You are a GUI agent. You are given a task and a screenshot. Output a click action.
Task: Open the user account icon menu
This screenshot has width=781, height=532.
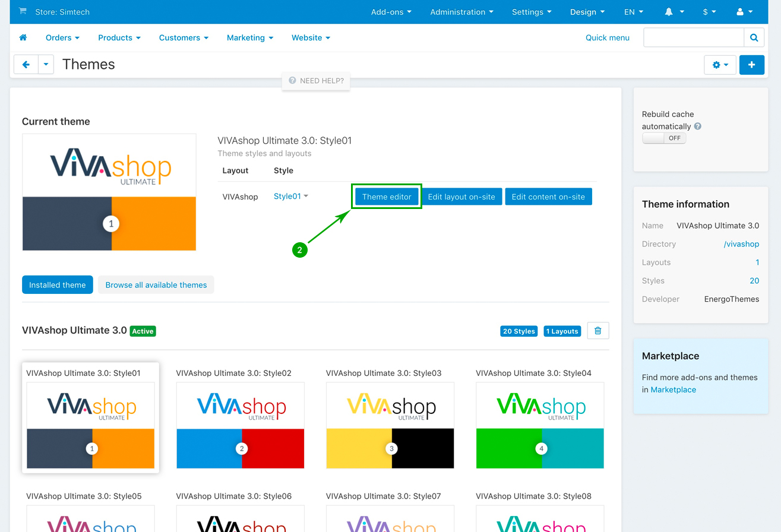click(745, 12)
